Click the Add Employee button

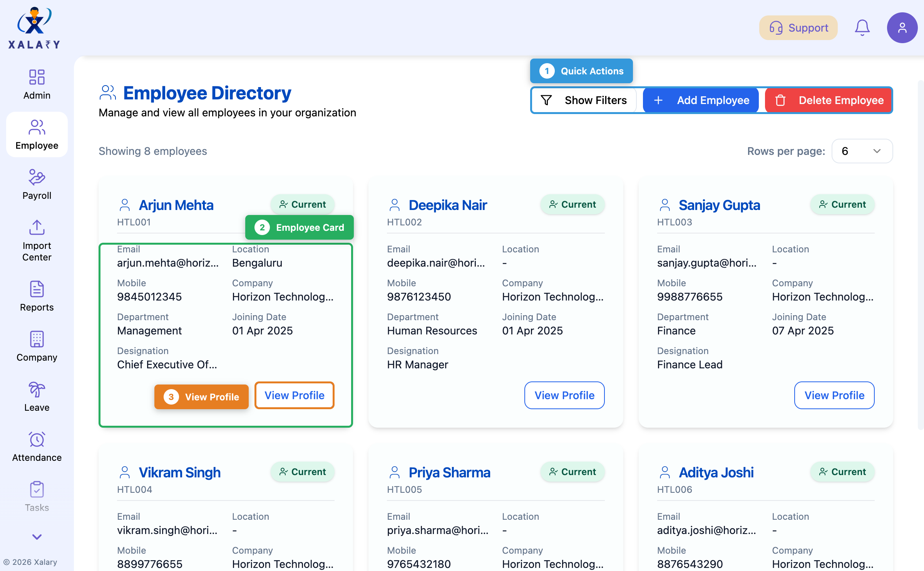pos(701,100)
